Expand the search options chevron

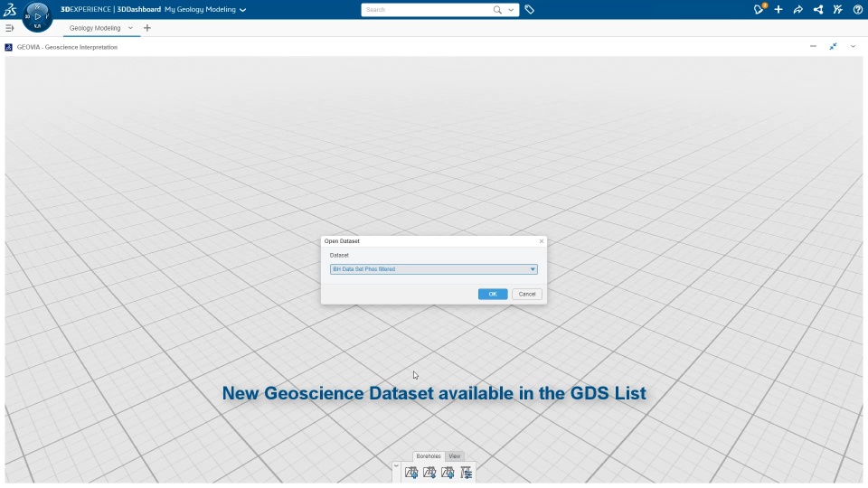(x=511, y=10)
